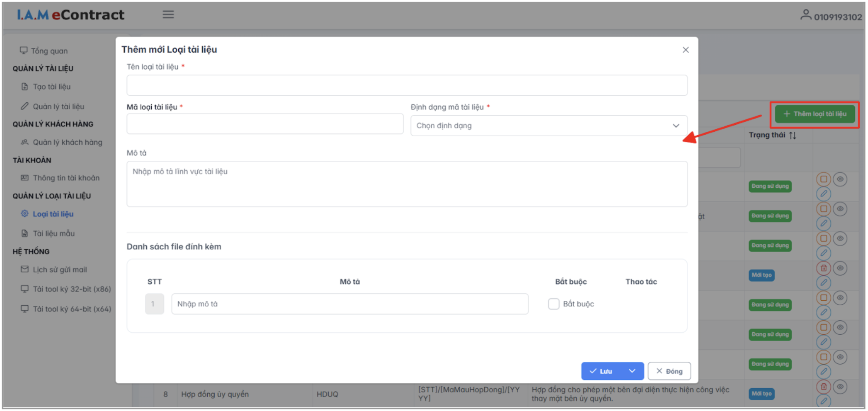The width and height of the screenshot is (868, 411).
Task: Go to Tạo tài liệu menu item
Action: pyautogui.click(x=51, y=87)
